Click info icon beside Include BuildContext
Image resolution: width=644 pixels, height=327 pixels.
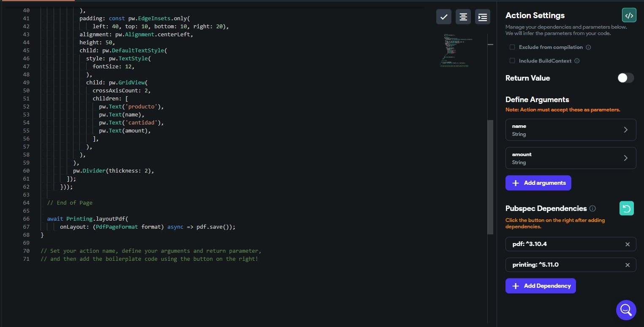click(x=577, y=61)
